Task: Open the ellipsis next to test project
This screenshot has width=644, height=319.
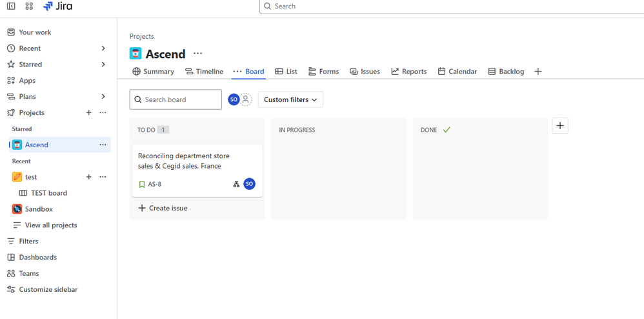Action: pyautogui.click(x=103, y=177)
